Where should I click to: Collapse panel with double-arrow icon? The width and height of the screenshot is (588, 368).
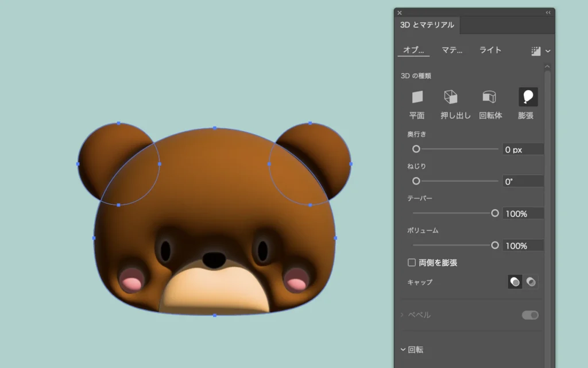click(x=548, y=12)
